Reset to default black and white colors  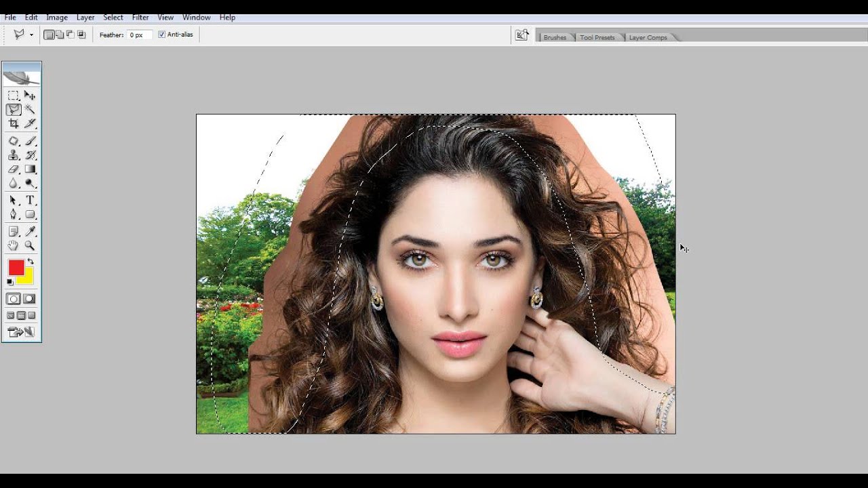click(x=10, y=281)
